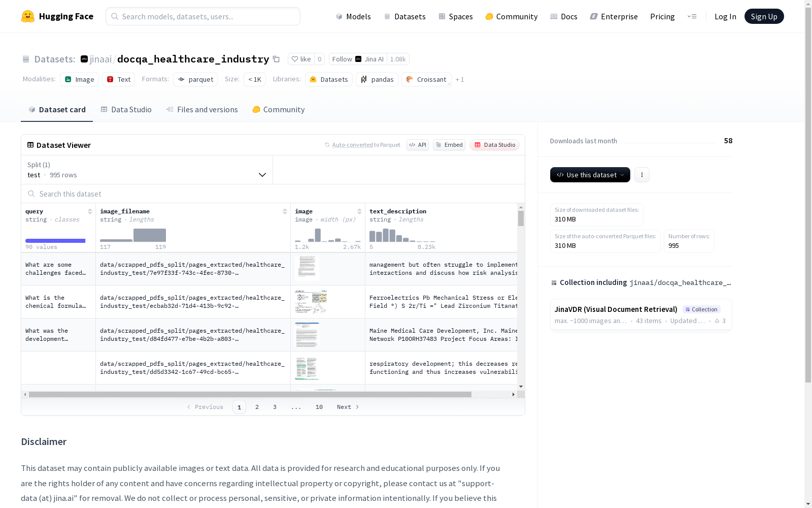The width and height of the screenshot is (812, 508).
Task: Sort the query column
Action: click(x=90, y=211)
